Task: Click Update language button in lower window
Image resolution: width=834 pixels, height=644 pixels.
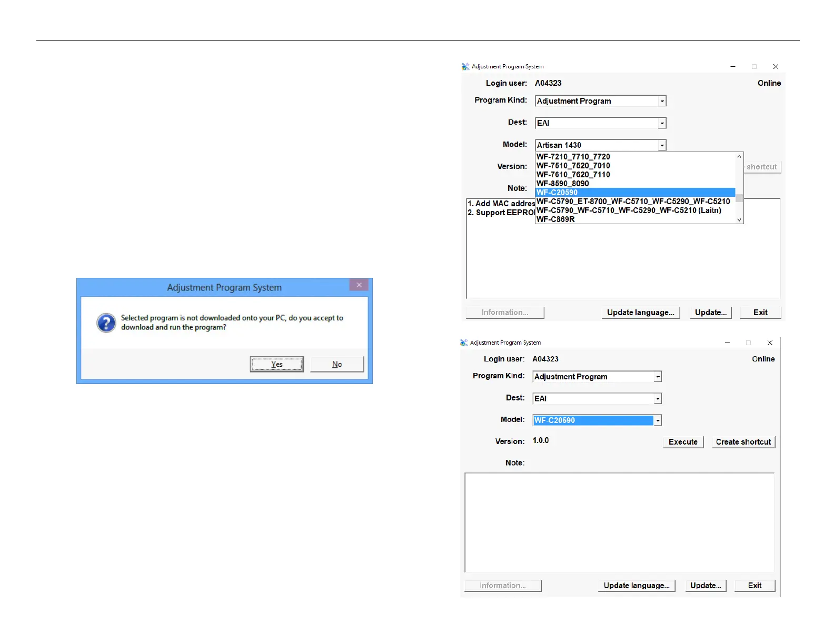Action: click(637, 586)
